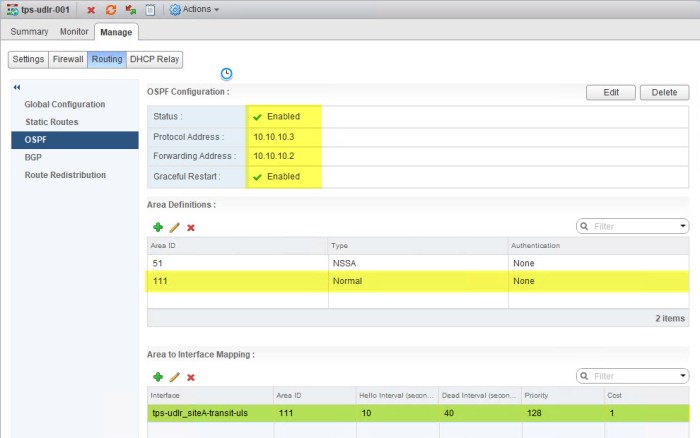Select OSPF in the routing sidebar
This screenshot has height=438, width=700.
point(75,140)
